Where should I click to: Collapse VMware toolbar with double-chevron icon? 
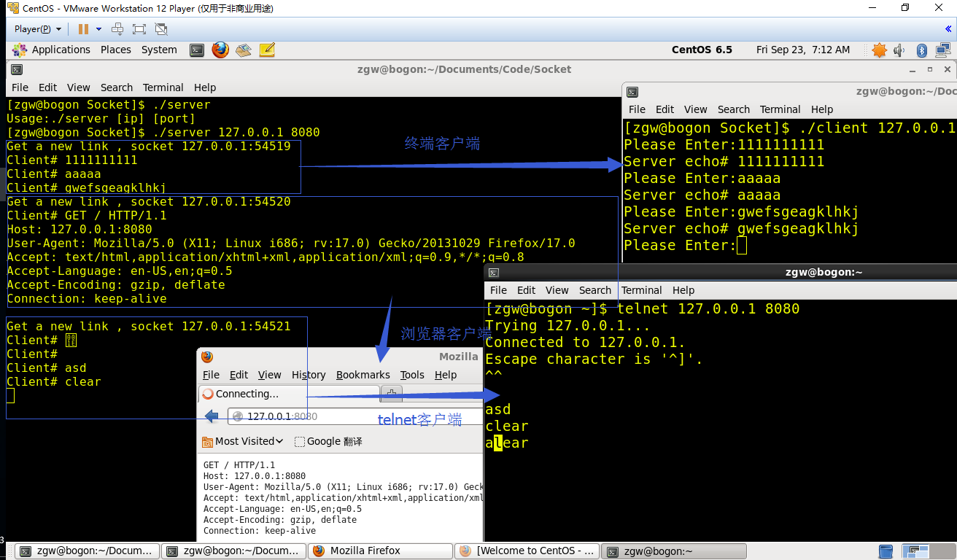coord(948,29)
